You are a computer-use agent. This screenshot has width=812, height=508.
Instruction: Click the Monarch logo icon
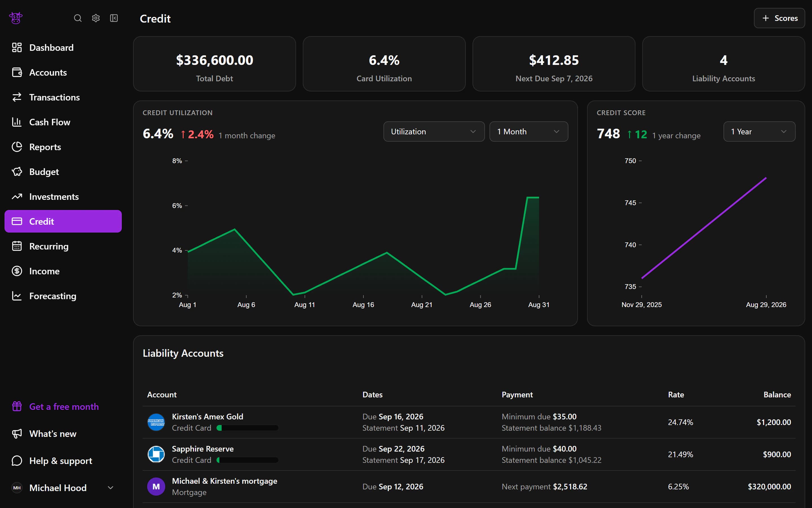pyautogui.click(x=16, y=18)
